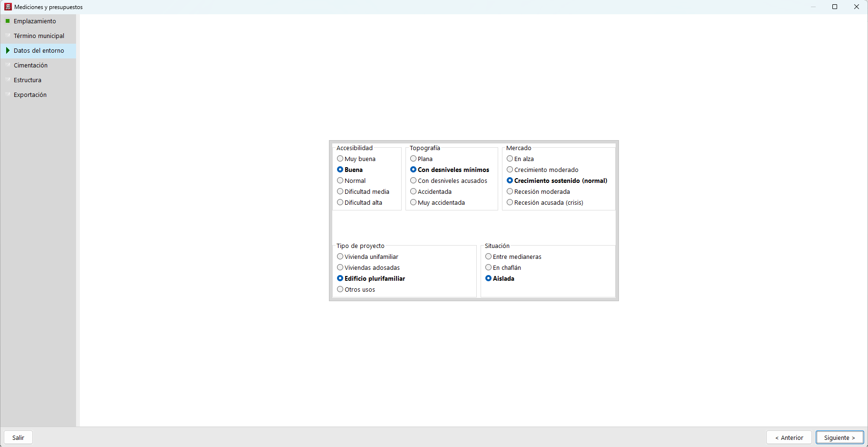Open the Exportación step
The image size is (868, 447).
click(x=38, y=95)
